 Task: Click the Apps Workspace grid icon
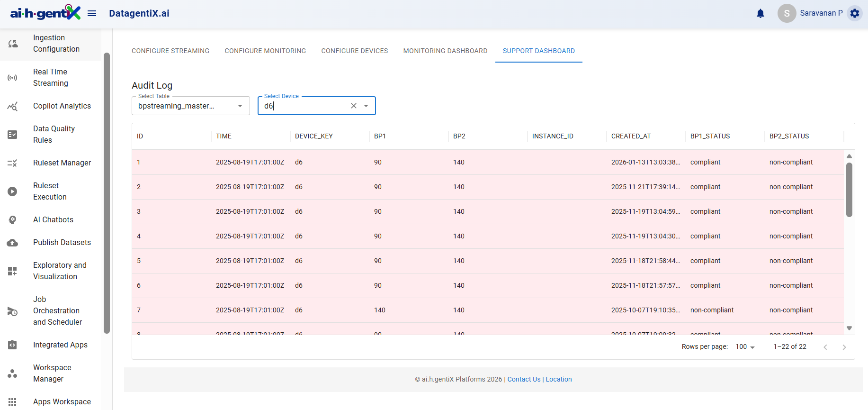(x=13, y=402)
